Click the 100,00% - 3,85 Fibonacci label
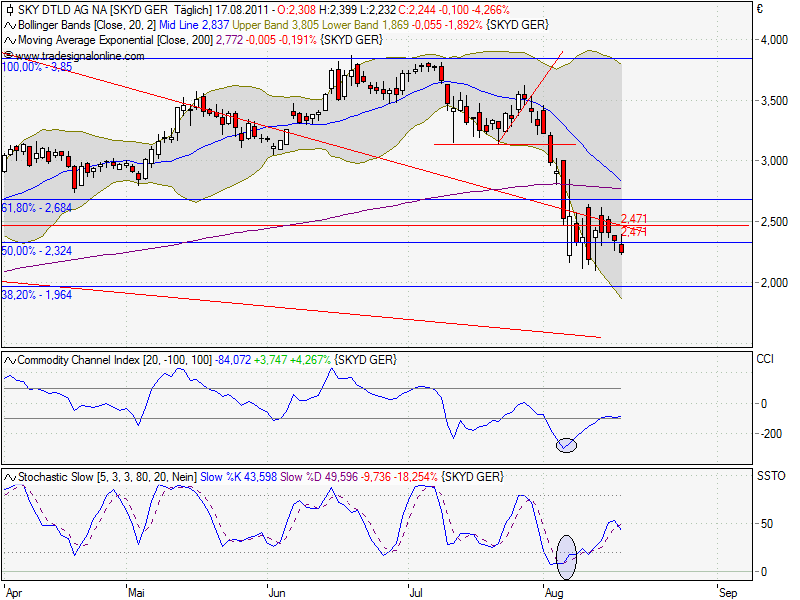Image resolution: width=800 pixels, height=600 pixels. click(x=37, y=67)
